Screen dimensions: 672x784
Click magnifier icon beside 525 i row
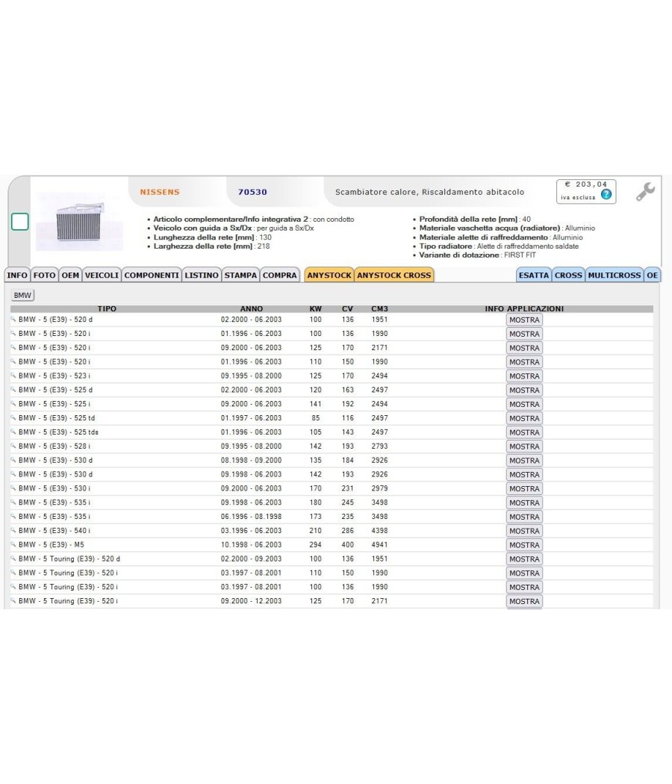tap(13, 403)
